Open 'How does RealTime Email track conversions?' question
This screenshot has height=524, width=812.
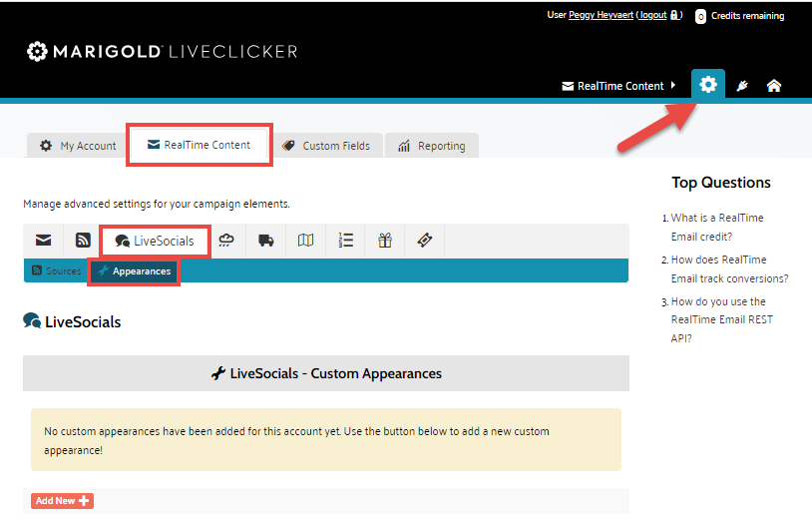coord(729,269)
